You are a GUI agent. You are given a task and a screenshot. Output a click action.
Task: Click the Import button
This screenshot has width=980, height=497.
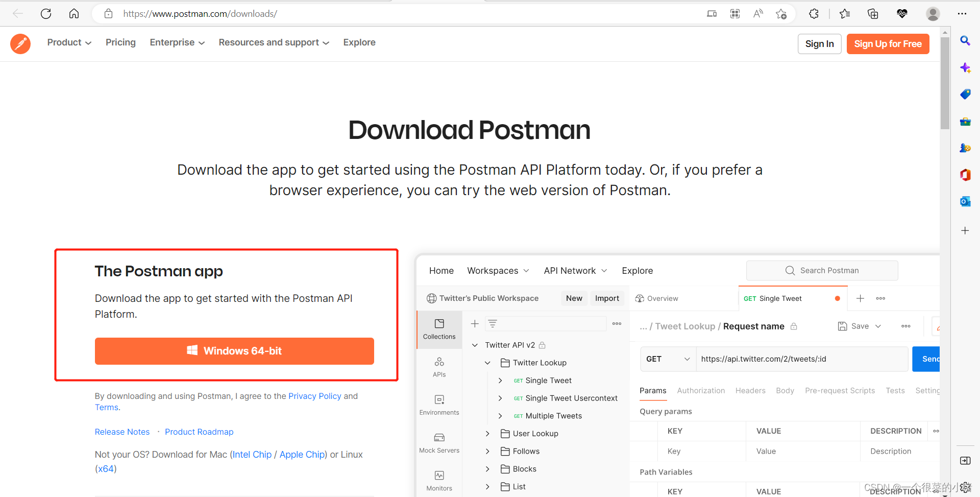click(607, 298)
